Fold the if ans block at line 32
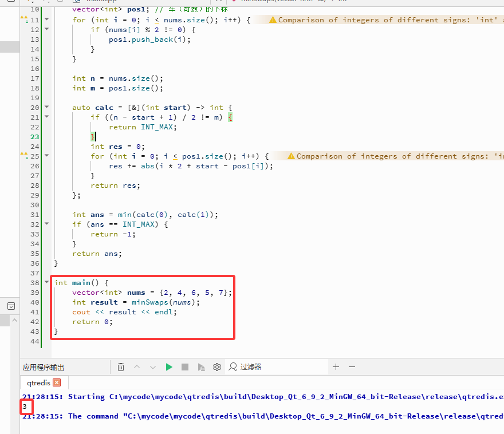Screen dimensions: 504x434 click(x=46, y=224)
